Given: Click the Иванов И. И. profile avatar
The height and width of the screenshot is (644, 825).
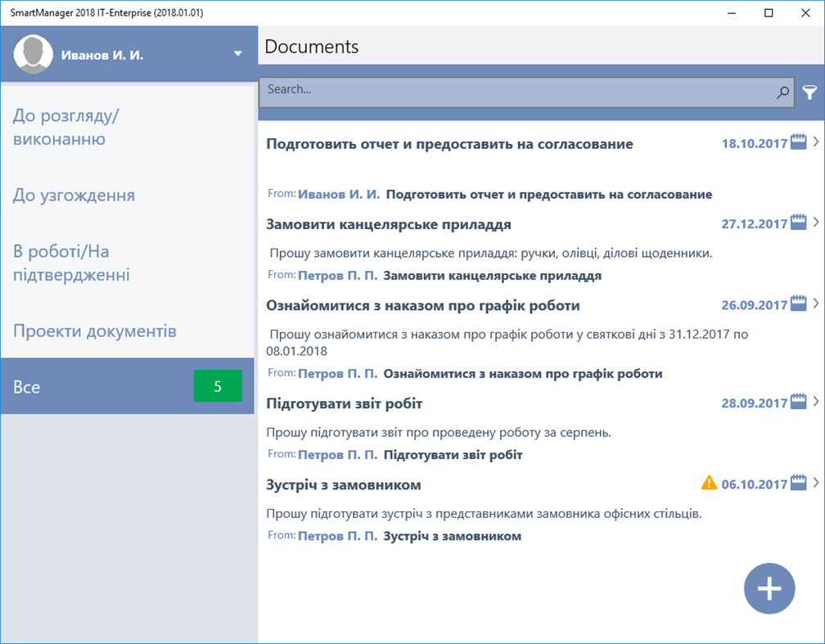Looking at the screenshot, I should [34, 52].
